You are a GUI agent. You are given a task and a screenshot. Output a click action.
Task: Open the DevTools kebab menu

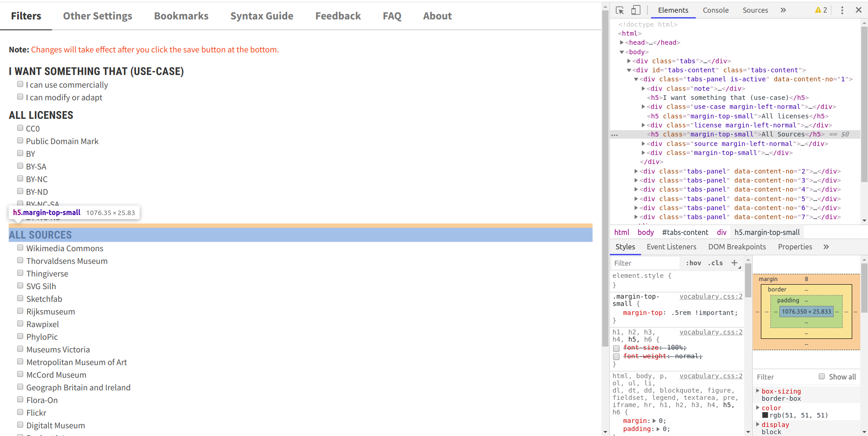click(842, 10)
